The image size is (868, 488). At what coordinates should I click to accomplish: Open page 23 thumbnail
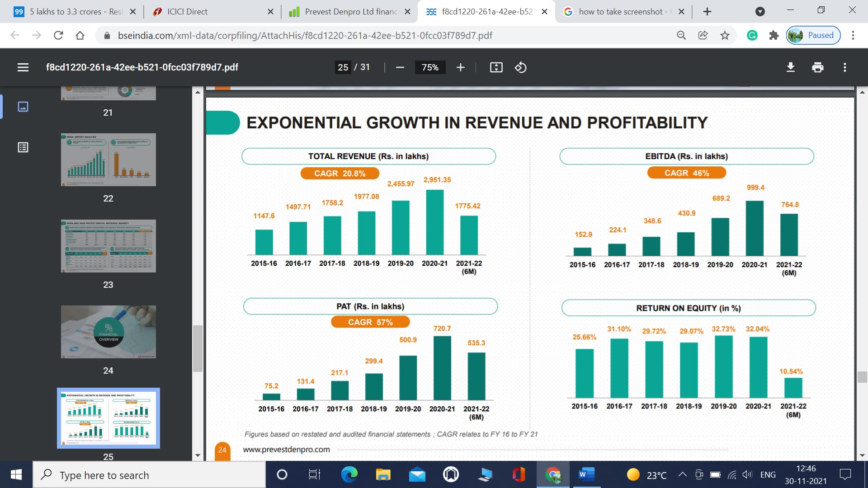tap(108, 246)
